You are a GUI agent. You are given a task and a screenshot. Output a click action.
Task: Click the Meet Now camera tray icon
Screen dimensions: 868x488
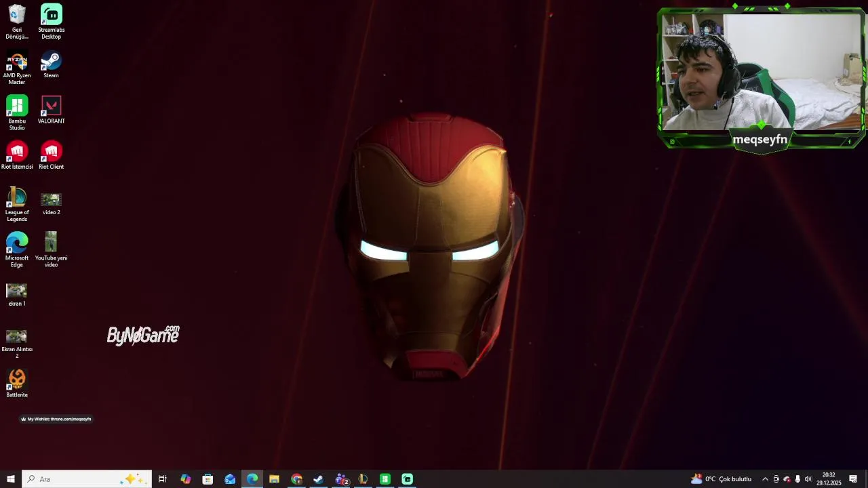776,479
